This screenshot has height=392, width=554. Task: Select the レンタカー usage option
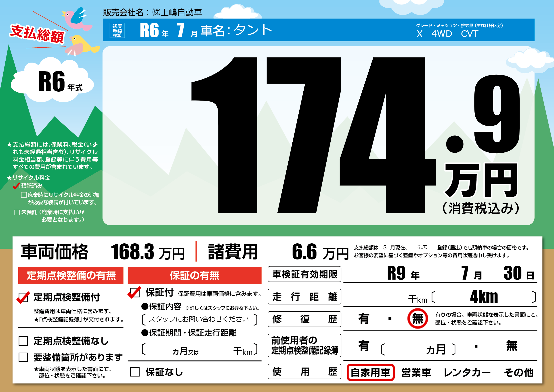point(467,373)
